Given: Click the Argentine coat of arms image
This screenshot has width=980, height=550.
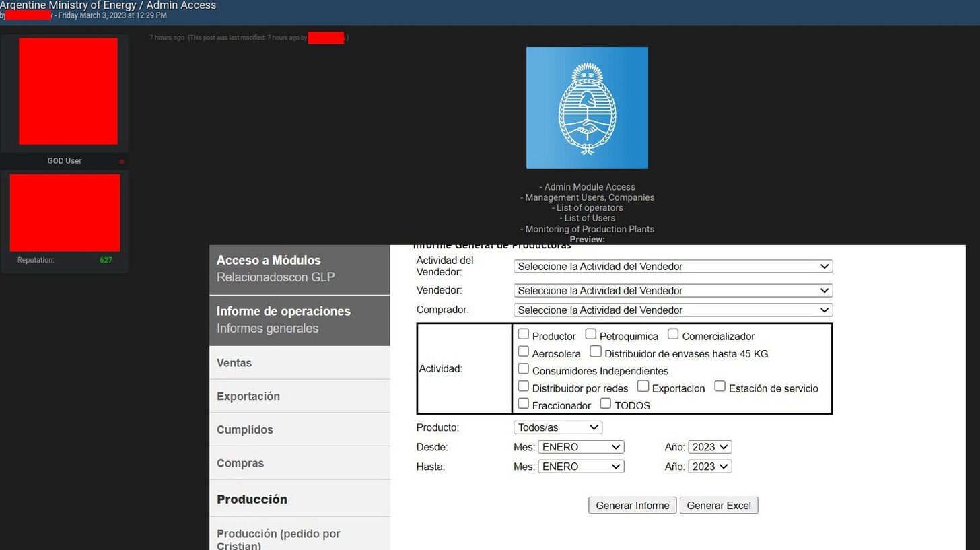Looking at the screenshot, I should 587,108.
